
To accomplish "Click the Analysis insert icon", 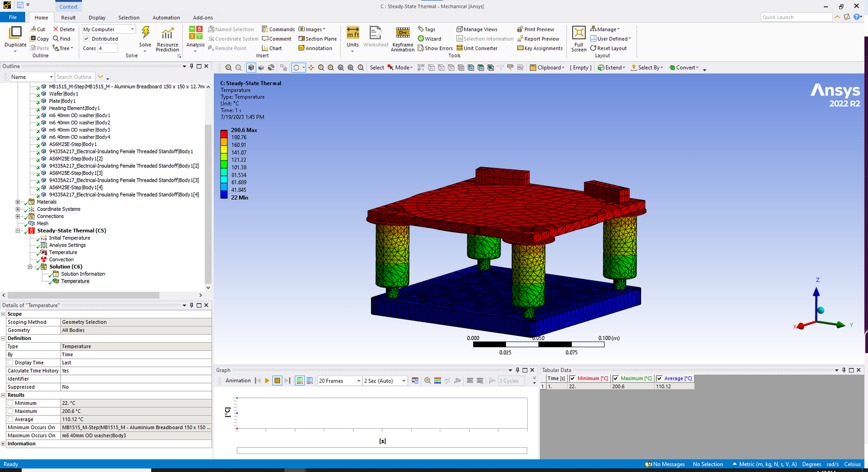I will click(x=195, y=33).
